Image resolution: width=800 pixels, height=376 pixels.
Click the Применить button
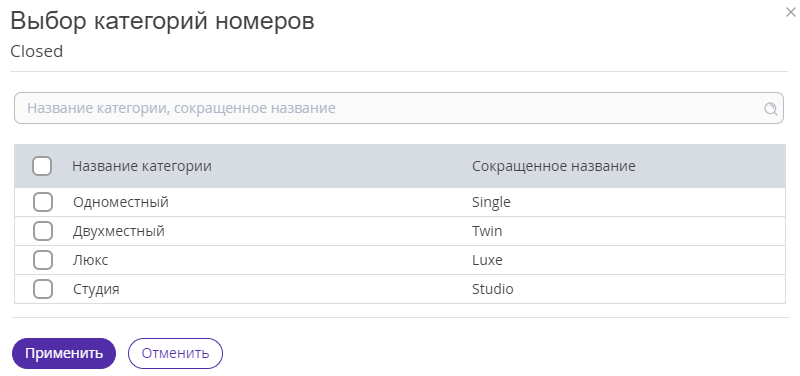[x=64, y=353]
